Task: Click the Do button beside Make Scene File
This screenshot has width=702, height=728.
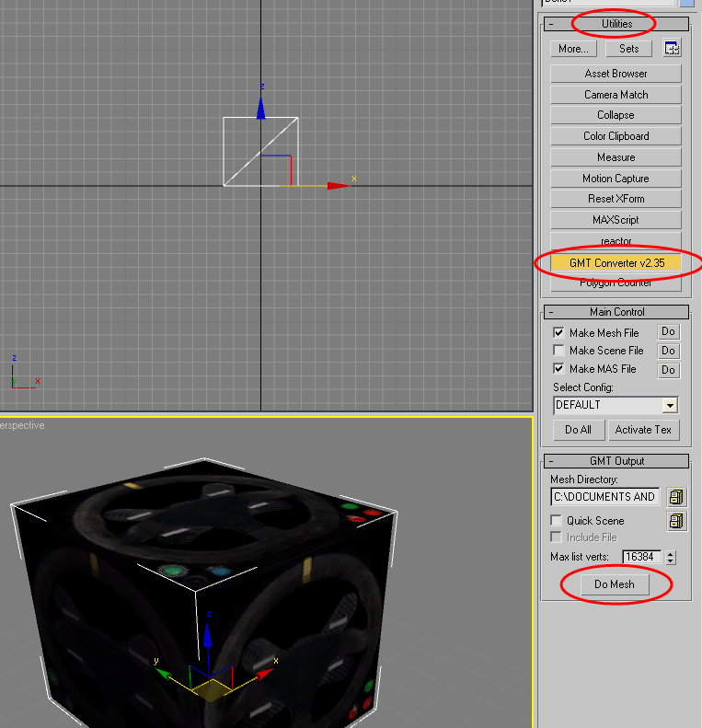Action: click(668, 351)
